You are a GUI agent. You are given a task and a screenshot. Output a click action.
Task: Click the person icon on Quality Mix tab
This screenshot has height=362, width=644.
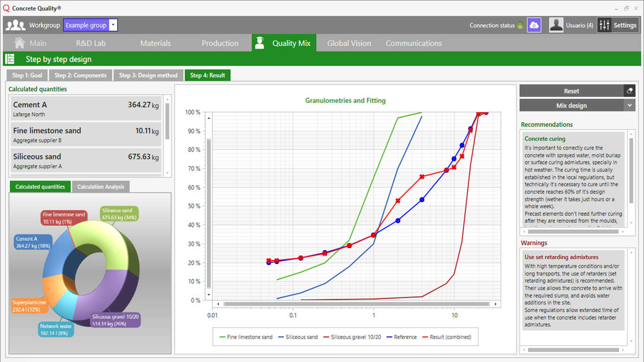pyautogui.click(x=259, y=42)
